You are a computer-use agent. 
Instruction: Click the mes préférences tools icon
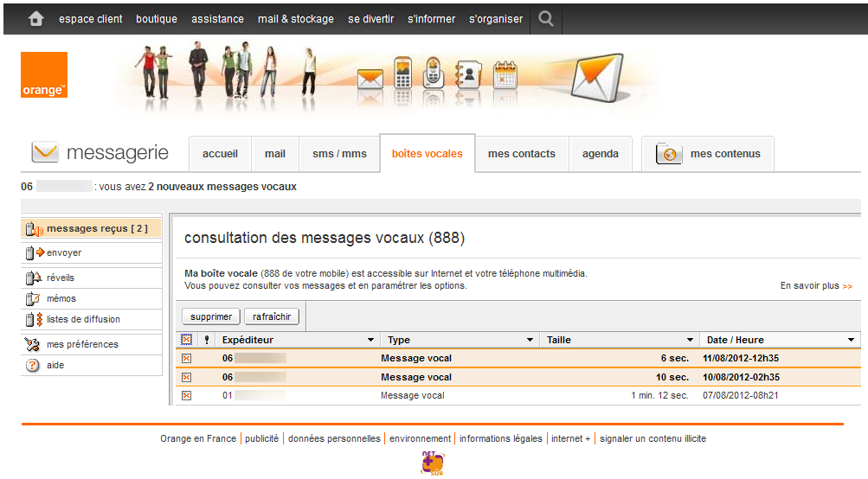pos(34,344)
